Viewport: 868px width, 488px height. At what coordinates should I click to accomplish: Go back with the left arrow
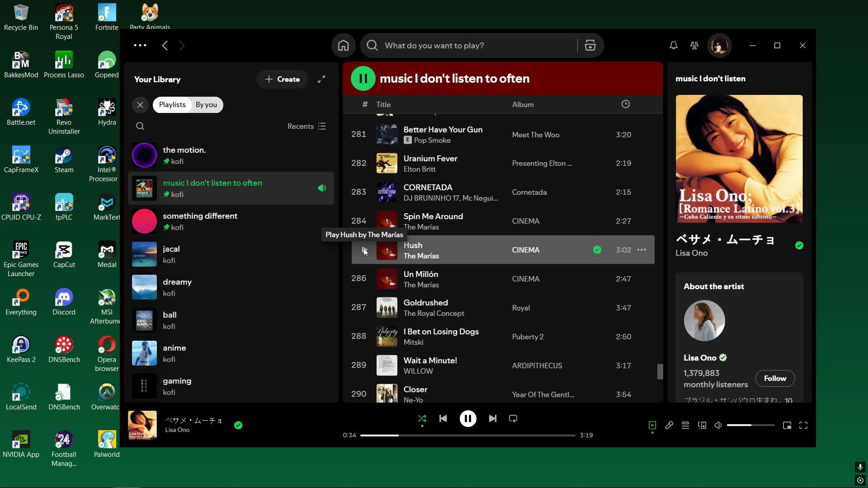click(165, 46)
